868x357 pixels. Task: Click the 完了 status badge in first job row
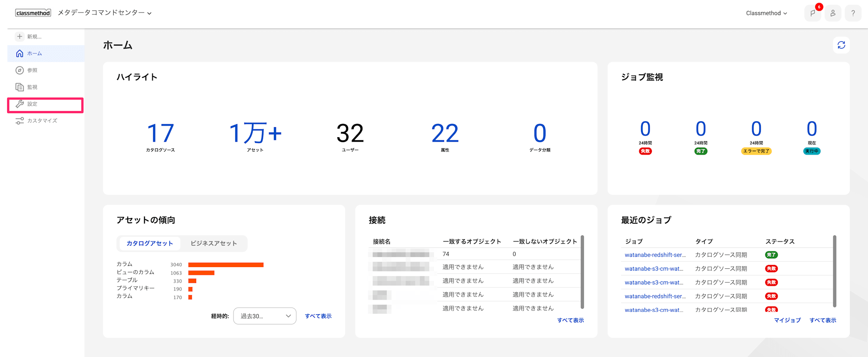coord(771,255)
